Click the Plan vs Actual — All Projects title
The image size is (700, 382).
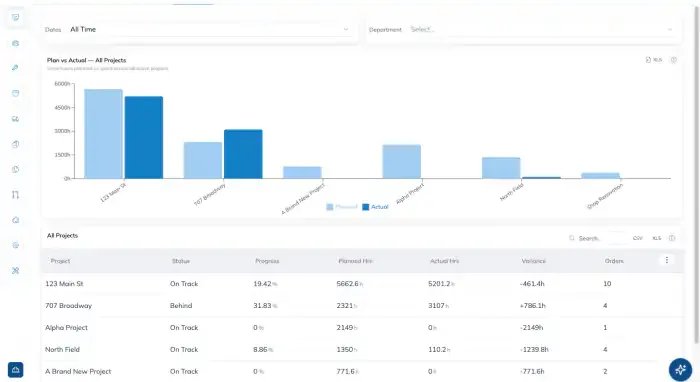87,60
